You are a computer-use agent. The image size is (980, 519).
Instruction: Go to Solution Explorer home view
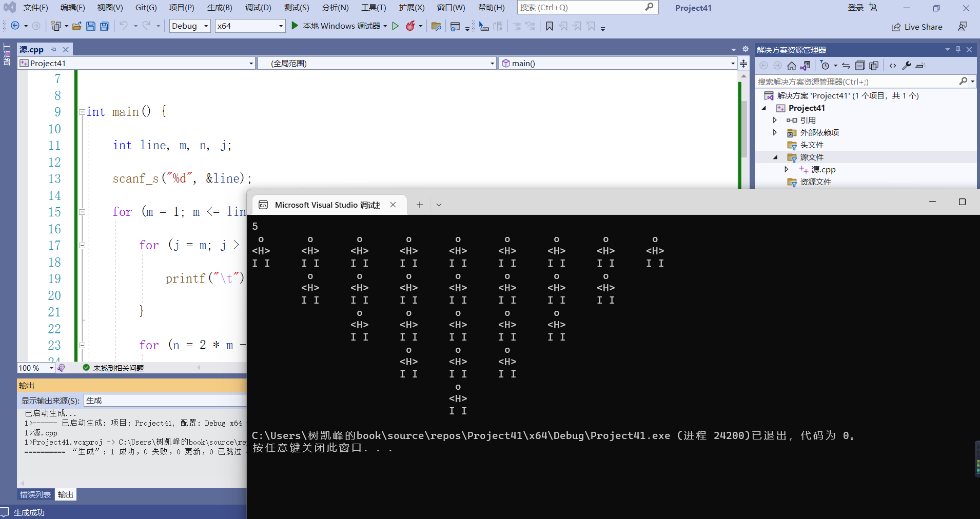tap(792, 66)
